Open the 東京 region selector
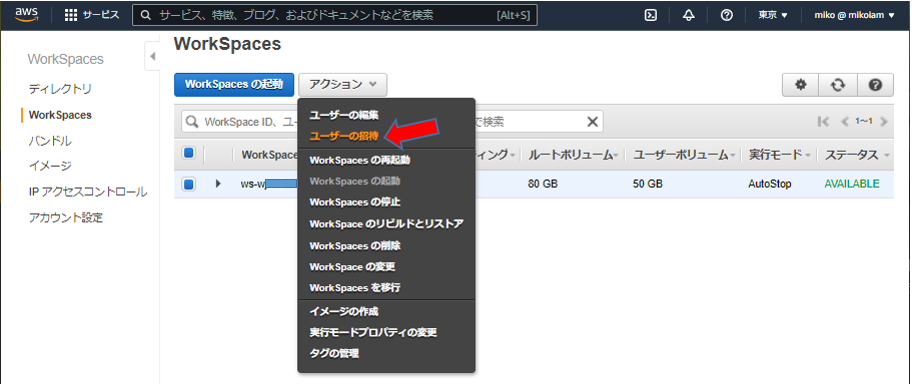 [772, 16]
